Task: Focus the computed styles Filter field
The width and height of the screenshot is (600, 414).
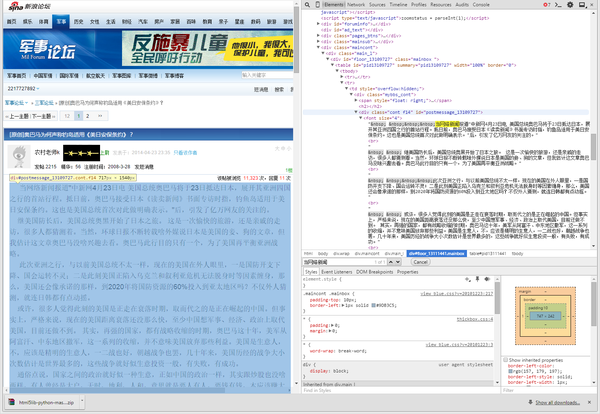Action: click(x=548, y=390)
